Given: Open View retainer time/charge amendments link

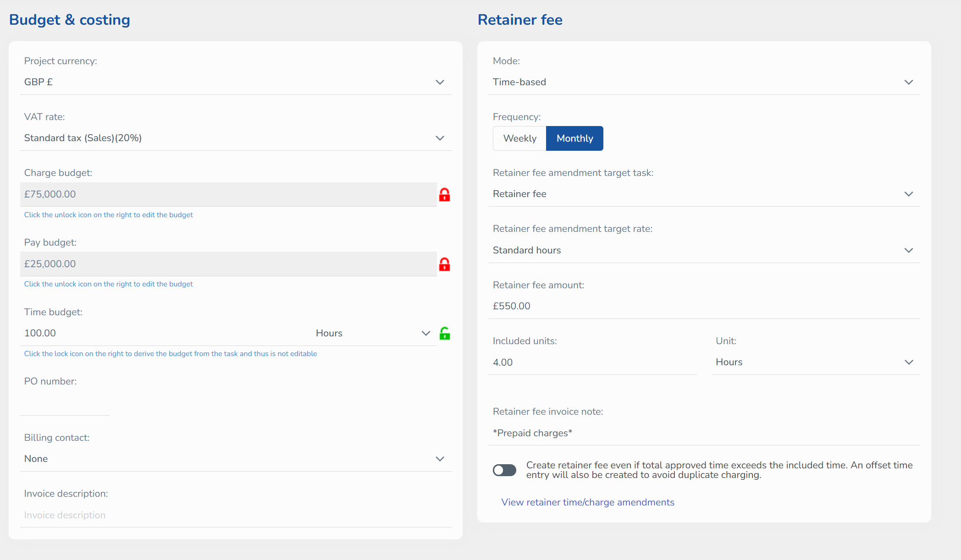Looking at the screenshot, I should [588, 502].
